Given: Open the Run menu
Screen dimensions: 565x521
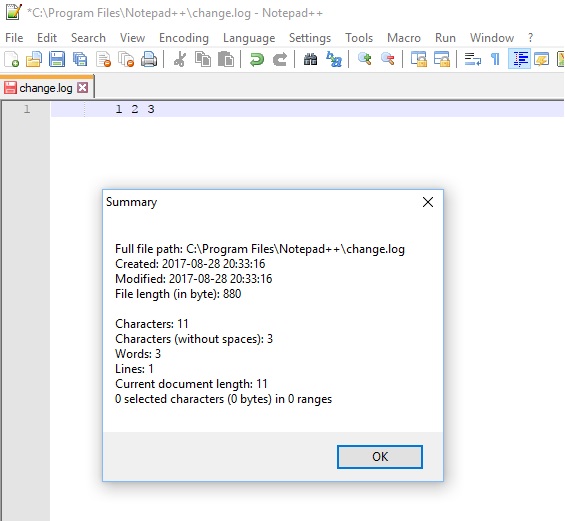Looking at the screenshot, I should tap(445, 38).
